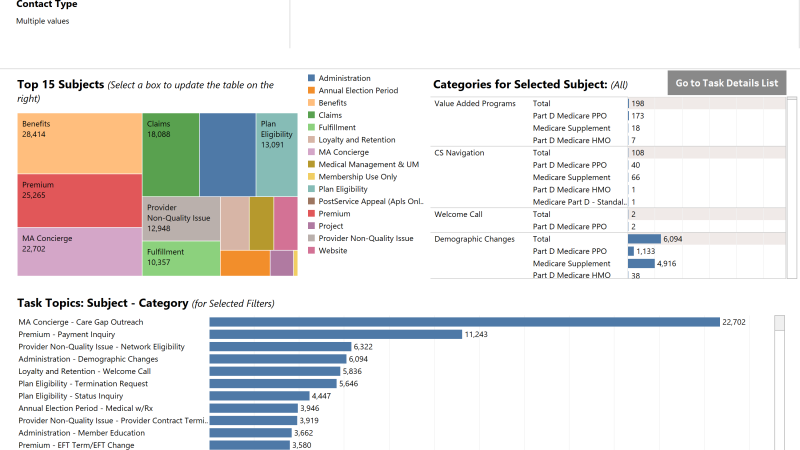Click the PostService Appeal legend swatch

(x=311, y=201)
